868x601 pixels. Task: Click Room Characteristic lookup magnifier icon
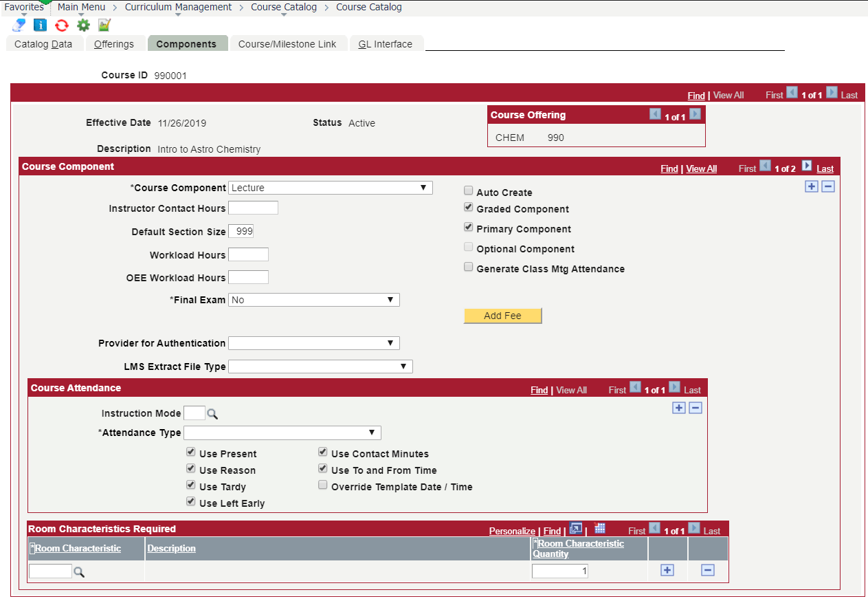79,571
